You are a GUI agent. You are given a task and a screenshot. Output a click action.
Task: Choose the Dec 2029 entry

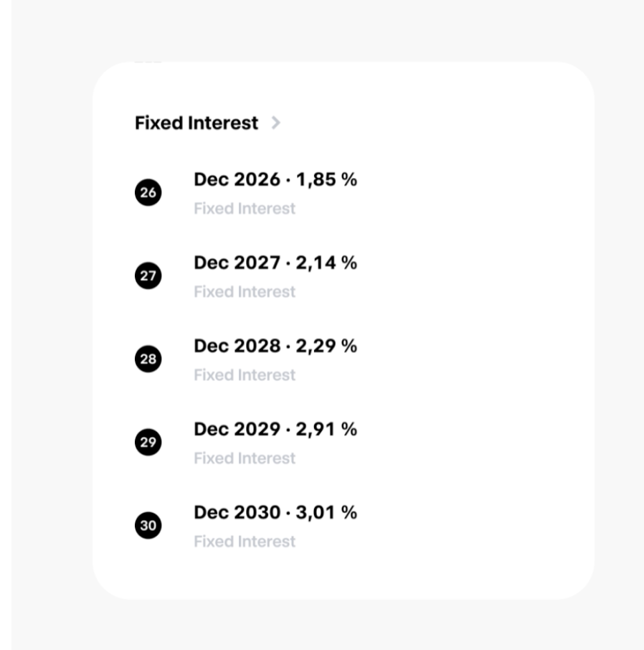tap(237, 429)
